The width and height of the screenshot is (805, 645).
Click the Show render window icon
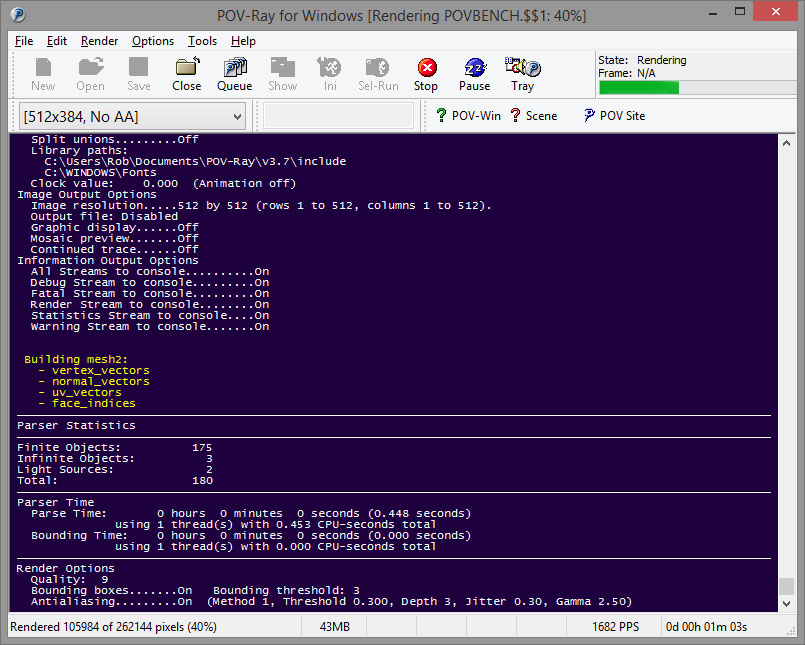click(282, 74)
